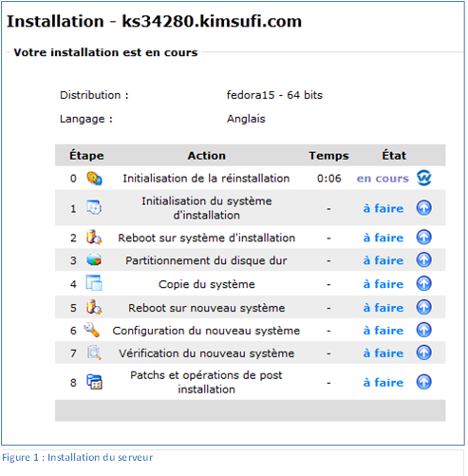Screen dimensions: 468x476
Task: Click the Action column header
Action: pos(207,156)
